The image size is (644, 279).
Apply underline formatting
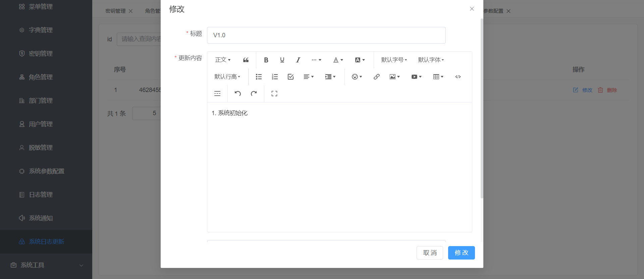[282, 60]
